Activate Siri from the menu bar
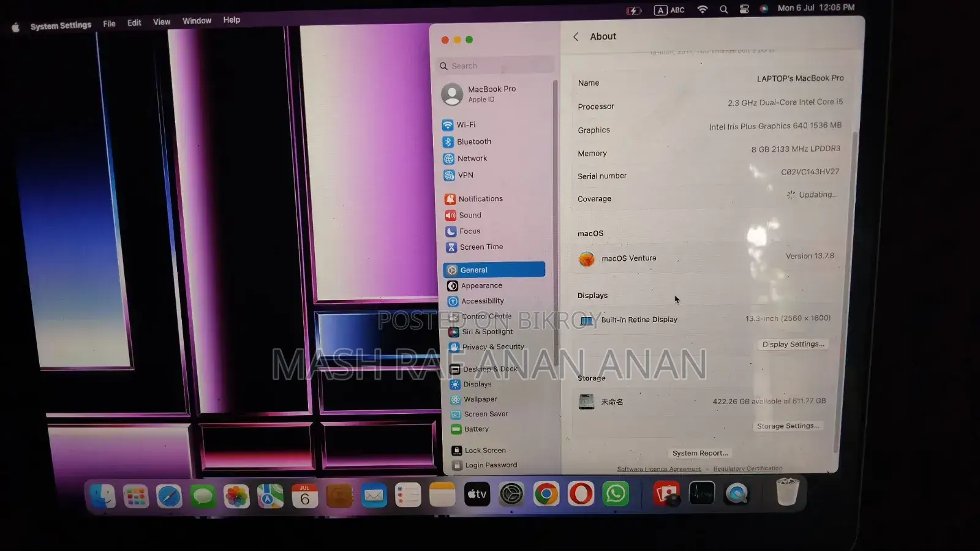 pyautogui.click(x=764, y=9)
